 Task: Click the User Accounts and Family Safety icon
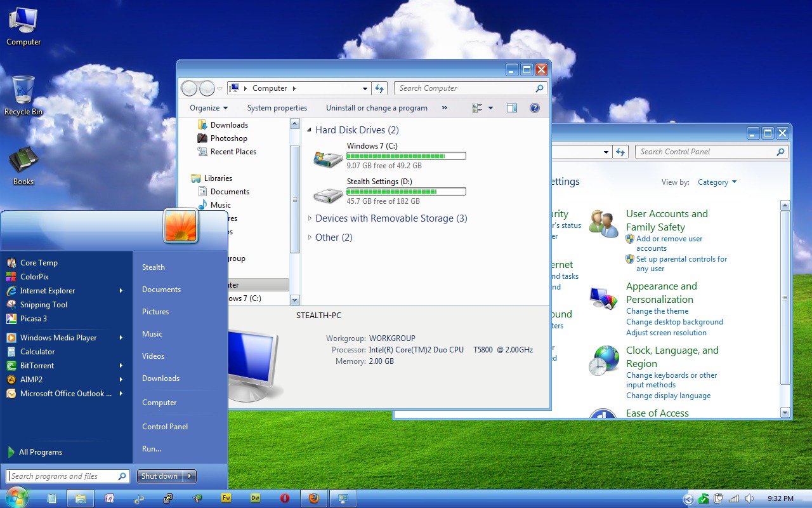603,224
